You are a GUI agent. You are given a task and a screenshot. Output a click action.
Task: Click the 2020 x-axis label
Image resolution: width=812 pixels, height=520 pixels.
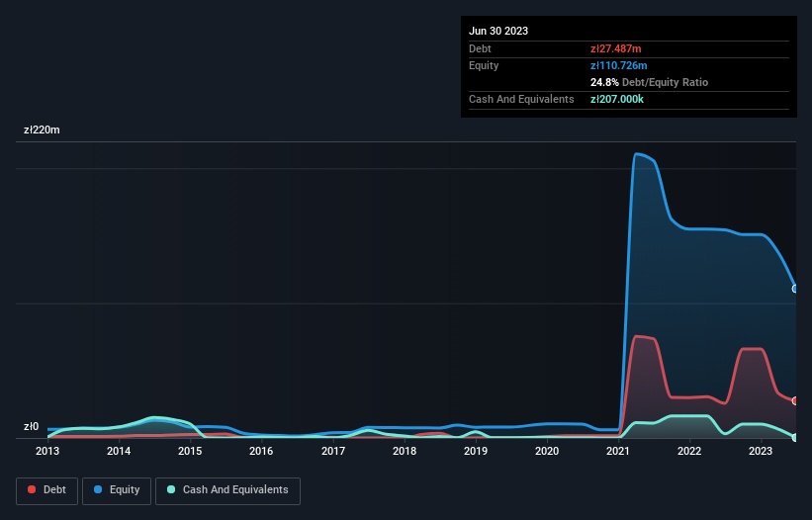pos(547,451)
